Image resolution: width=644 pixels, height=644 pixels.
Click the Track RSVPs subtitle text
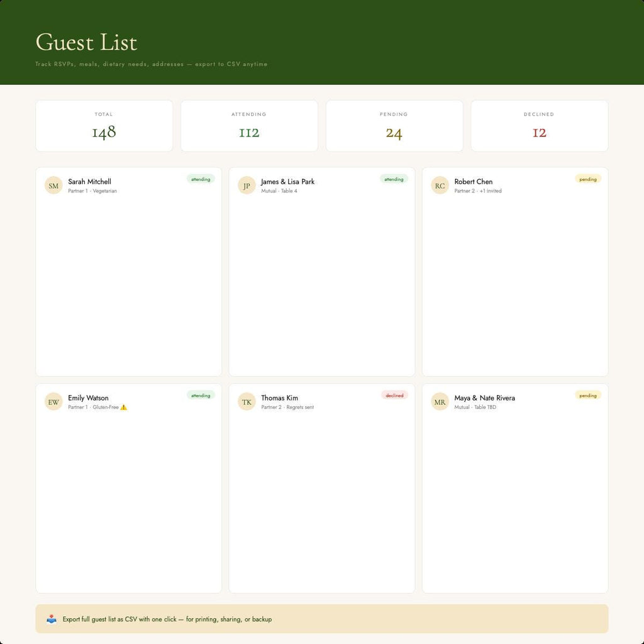[151, 64]
